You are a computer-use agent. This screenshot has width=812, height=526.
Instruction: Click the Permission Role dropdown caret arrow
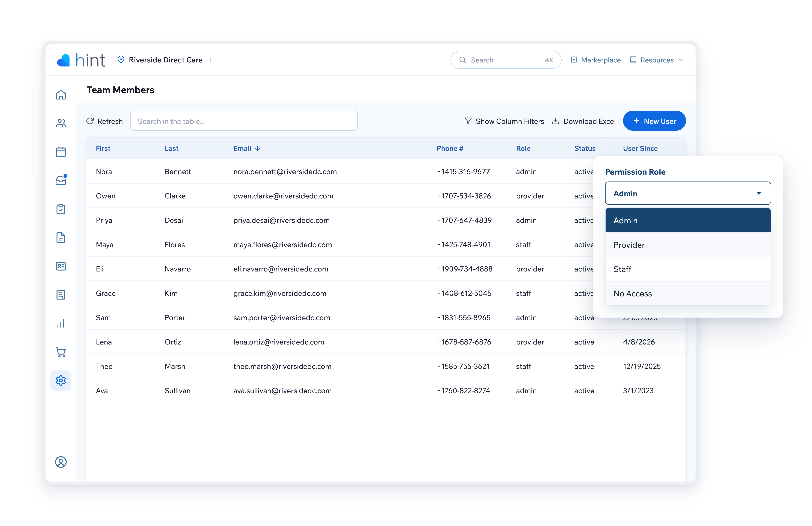759,193
